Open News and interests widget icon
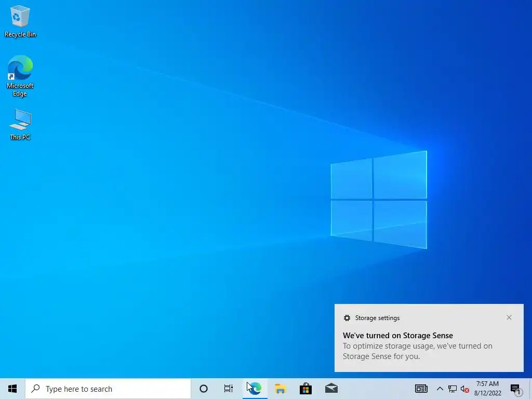This screenshot has height=399, width=532. (421, 389)
